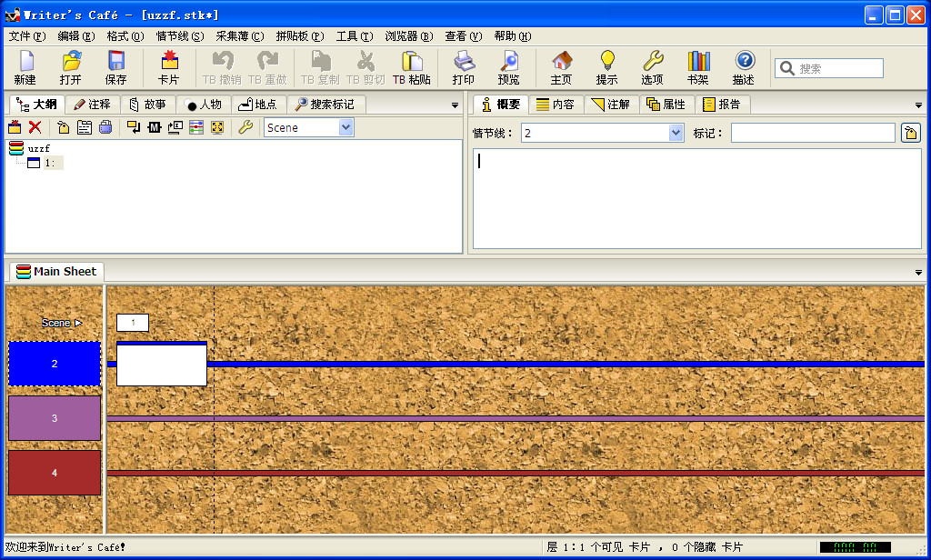Click the 卡片 (Card) toolbar icon
Image resolution: width=931 pixels, height=560 pixels.
point(169,66)
